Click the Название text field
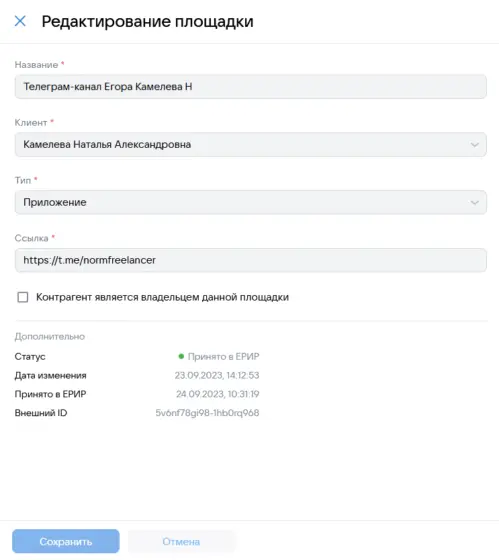Image resolution: width=499 pixels, height=560 pixels. (250, 87)
